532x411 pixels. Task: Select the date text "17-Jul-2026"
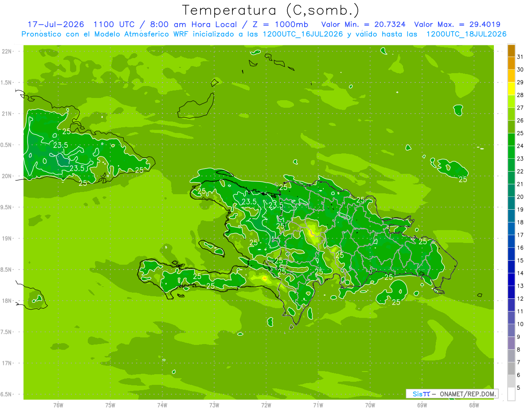click(x=56, y=24)
